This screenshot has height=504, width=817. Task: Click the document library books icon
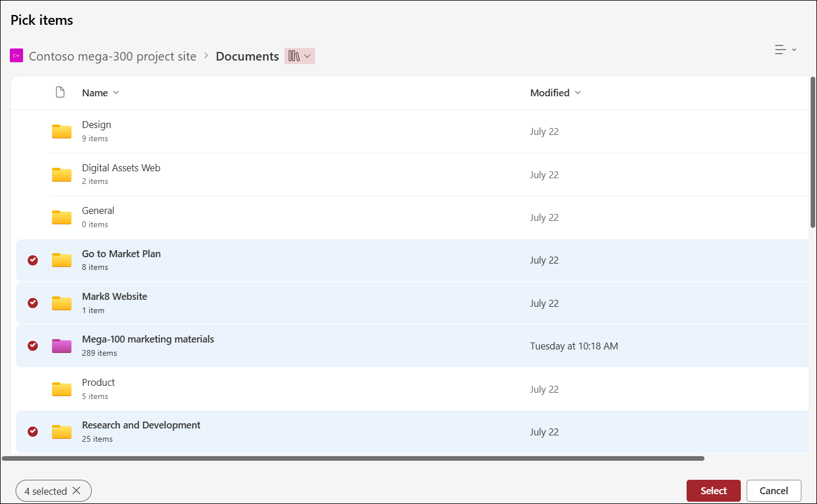[x=295, y=55]
